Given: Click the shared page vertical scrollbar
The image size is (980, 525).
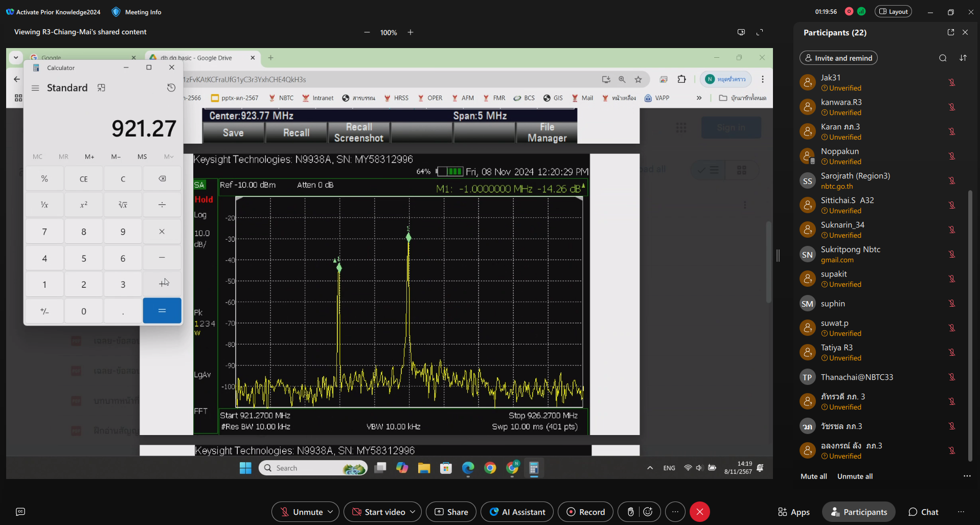Looking at the screenshot, I should tap(768, 262).
